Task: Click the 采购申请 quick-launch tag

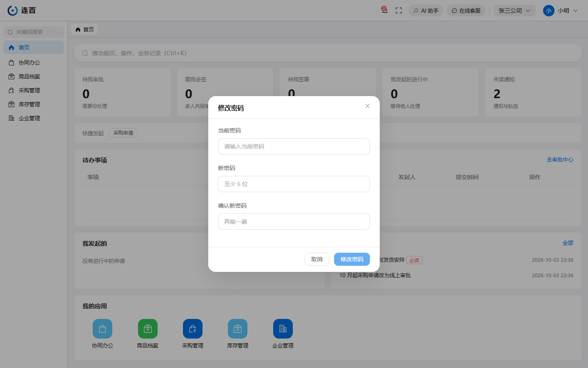Action: coord(123,133)
